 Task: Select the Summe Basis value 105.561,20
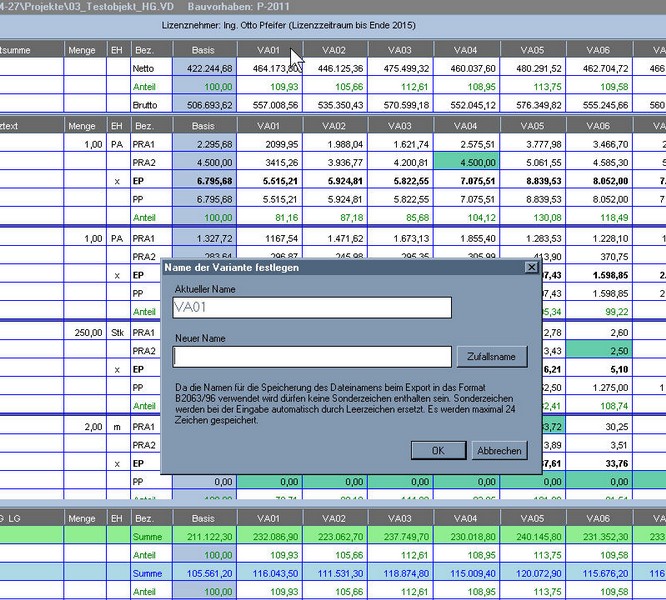[204, 572]
